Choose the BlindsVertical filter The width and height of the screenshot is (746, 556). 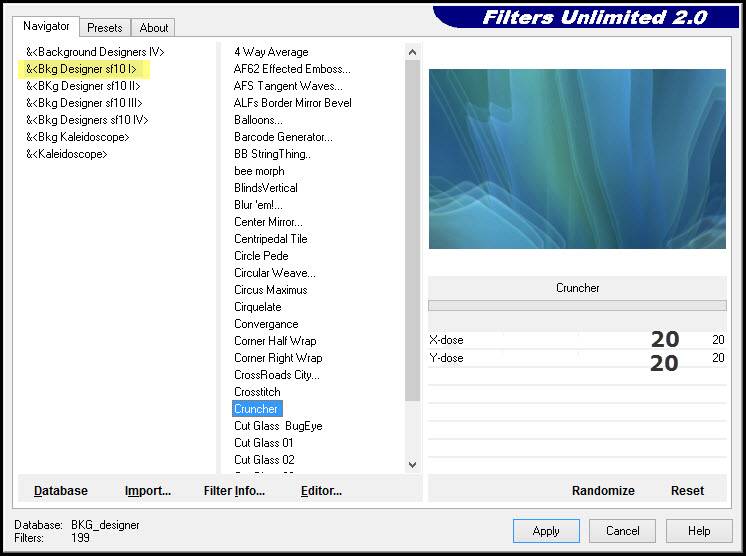(266, 188)
